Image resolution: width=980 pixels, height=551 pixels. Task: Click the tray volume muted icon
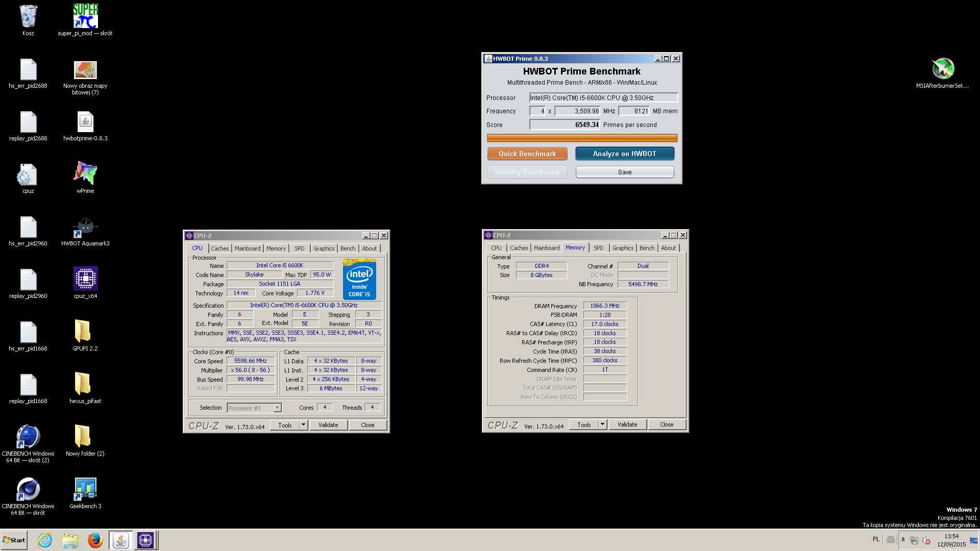tap(926, 540)
